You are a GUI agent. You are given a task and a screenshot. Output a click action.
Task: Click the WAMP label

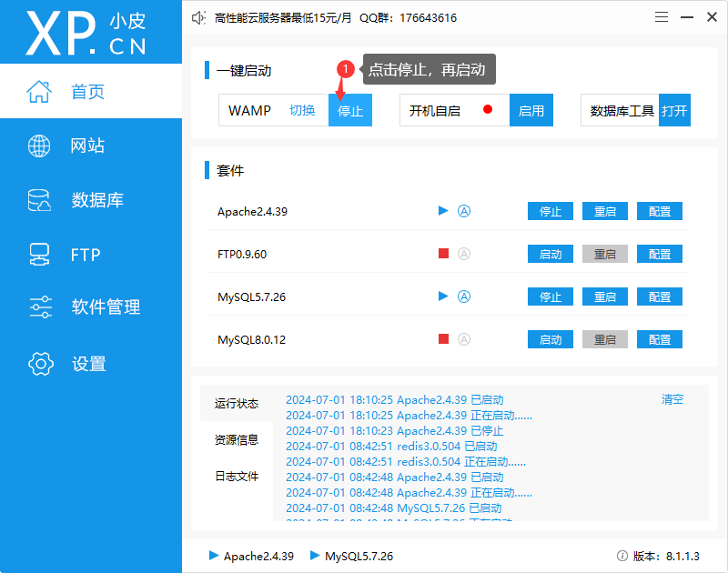point(249,110)
